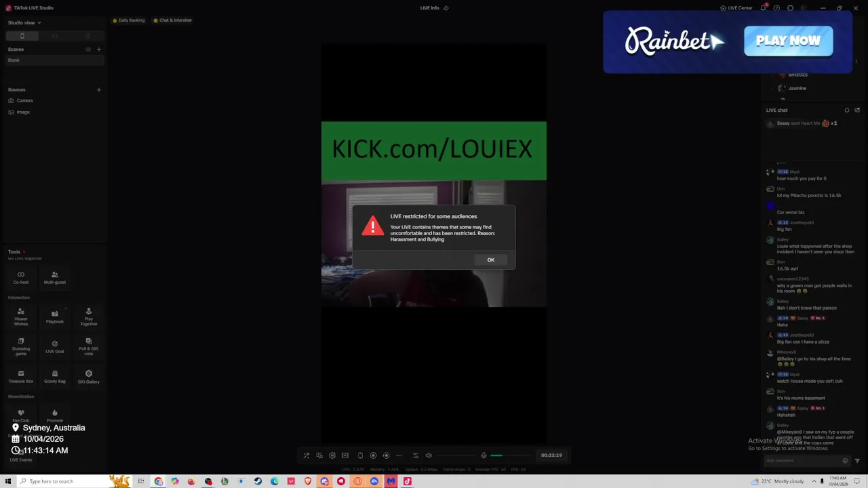Open the more options ellipsis
The height and width of the screenshot is (488, 868).
coord(399,455)
